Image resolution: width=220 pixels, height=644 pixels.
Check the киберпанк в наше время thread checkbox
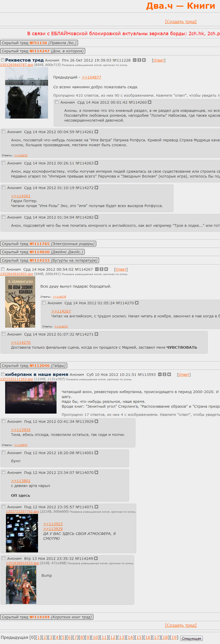(x=3, y=374)
